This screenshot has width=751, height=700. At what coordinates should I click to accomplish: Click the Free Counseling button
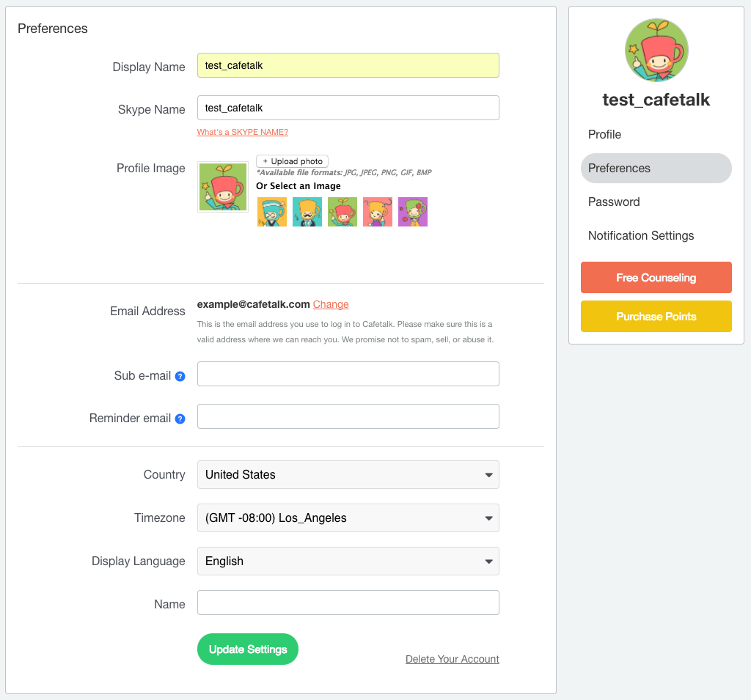click(x=656, y=278)
